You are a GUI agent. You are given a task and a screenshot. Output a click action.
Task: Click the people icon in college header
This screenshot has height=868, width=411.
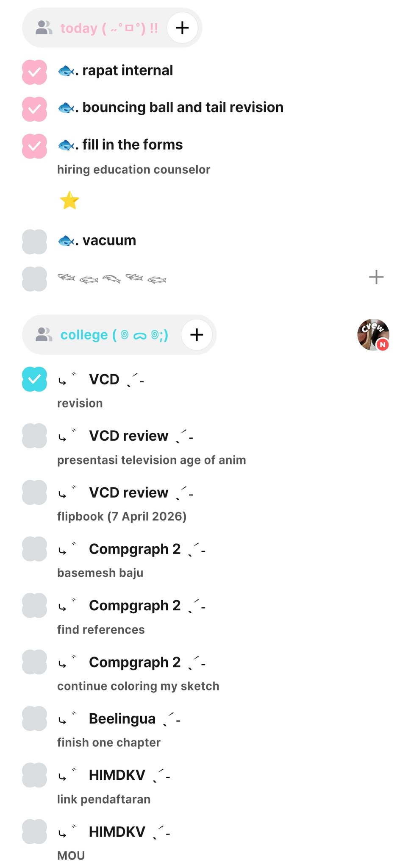coord(44,335)
